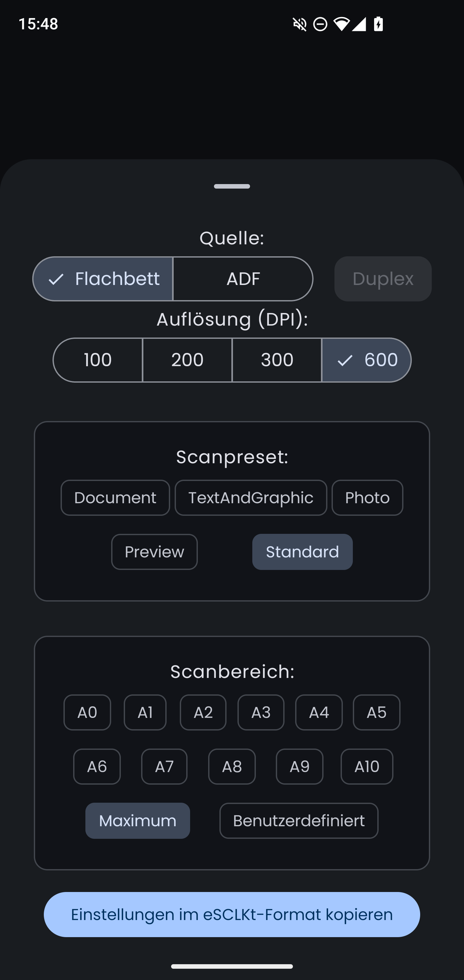Select the A3 scan area
The height and width of the screenshot is (980, 464).
pos(261,712)
